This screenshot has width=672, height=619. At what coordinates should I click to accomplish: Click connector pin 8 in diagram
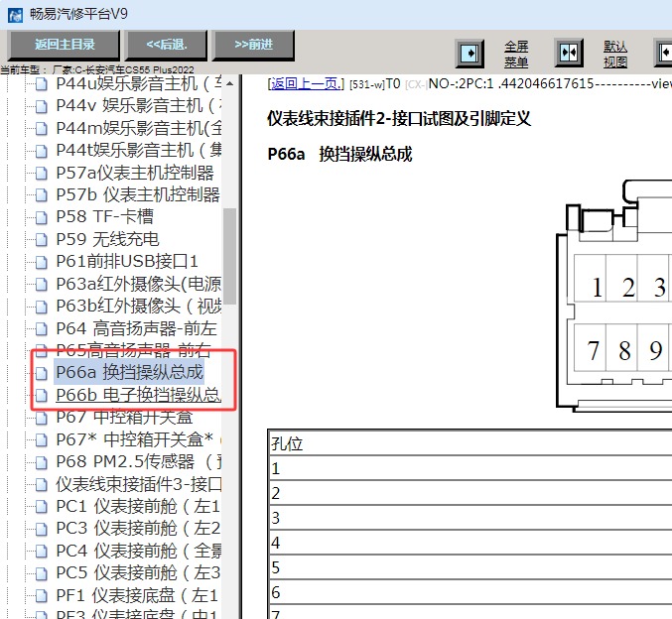point(621,347)
